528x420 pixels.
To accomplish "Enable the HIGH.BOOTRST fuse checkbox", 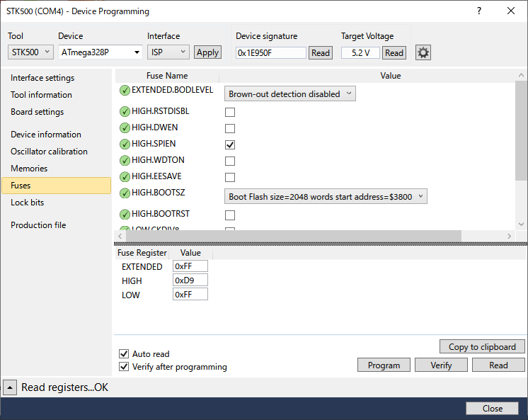I will point(230,215).
